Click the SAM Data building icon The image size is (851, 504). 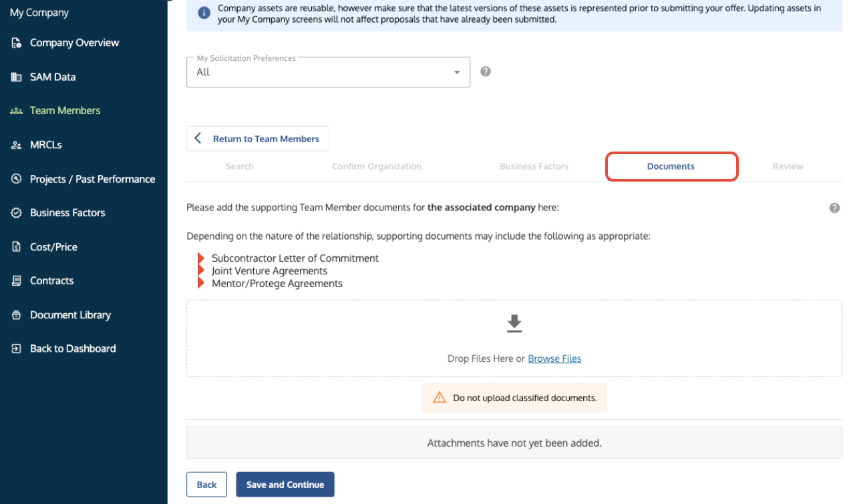pyautogui.click(x=17, y=77)
